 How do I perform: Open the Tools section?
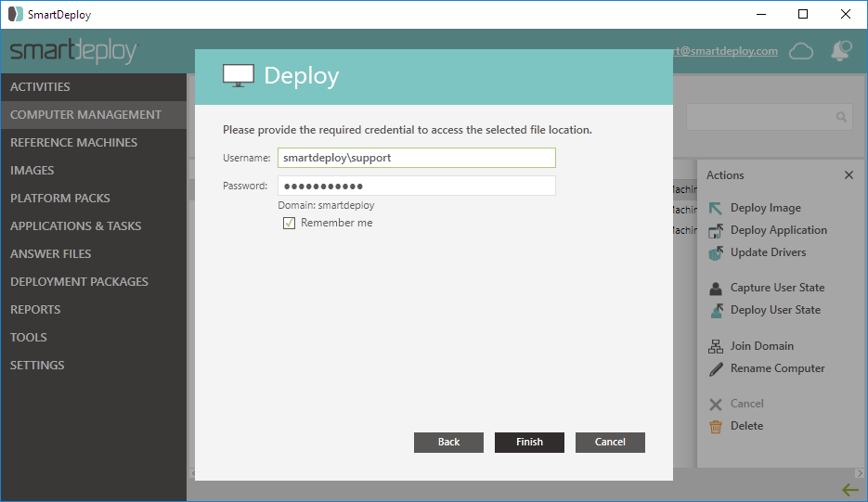click(x=94, y=337)
